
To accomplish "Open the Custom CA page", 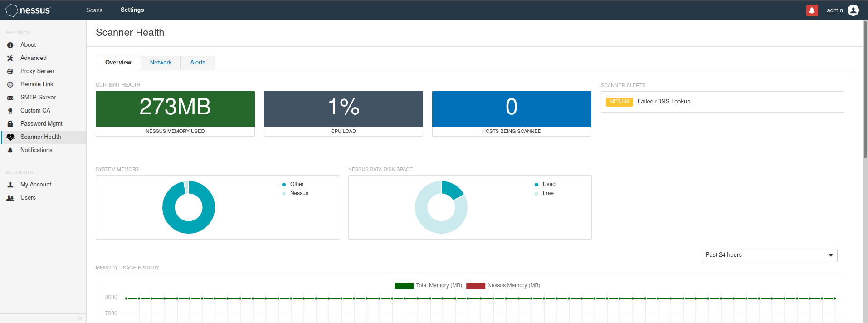I will click(x=35, y=110).
